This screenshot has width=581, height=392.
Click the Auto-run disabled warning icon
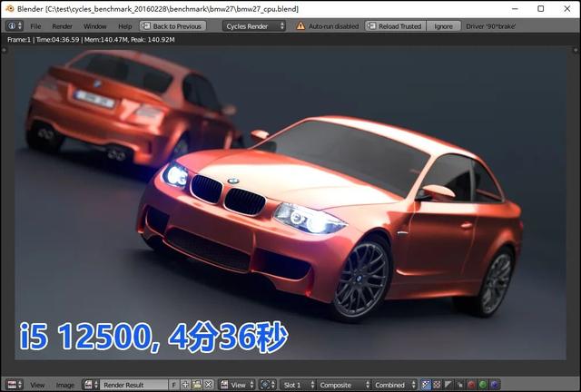tap(300, 26)
